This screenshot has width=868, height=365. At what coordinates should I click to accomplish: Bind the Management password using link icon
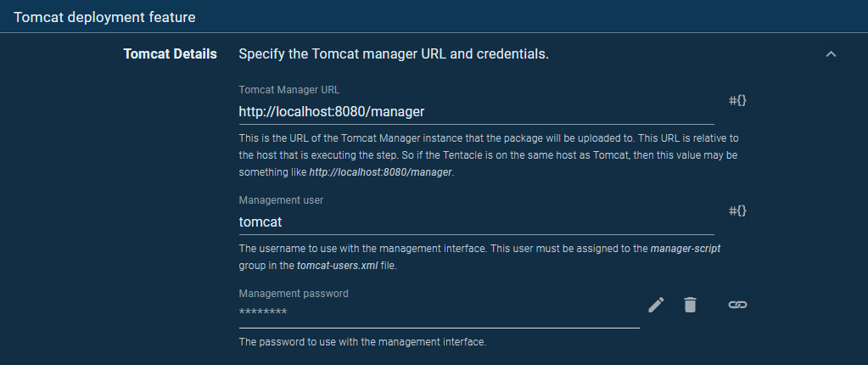(737, 304)
